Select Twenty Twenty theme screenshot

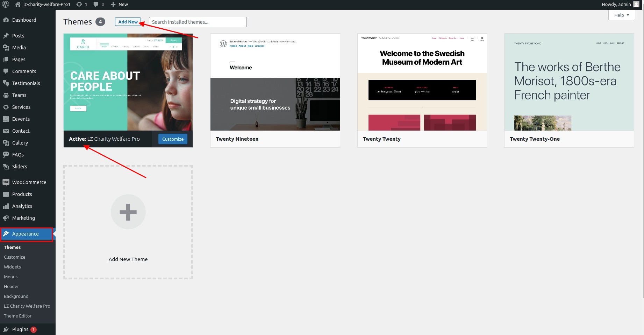click(x=422, y=82)
